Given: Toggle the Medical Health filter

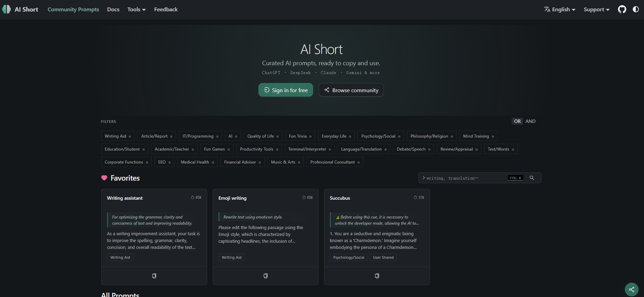Looking at the screenshot, I should click(197, 162).
